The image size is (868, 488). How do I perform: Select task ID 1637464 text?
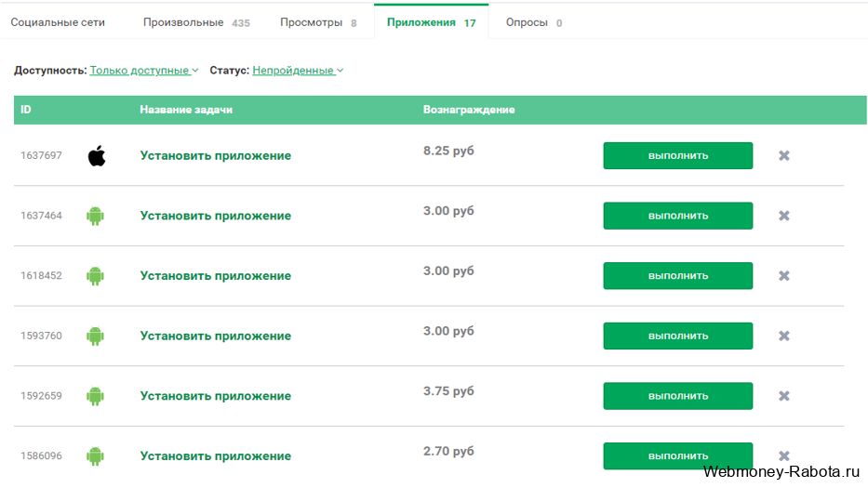tap(41, 216)
